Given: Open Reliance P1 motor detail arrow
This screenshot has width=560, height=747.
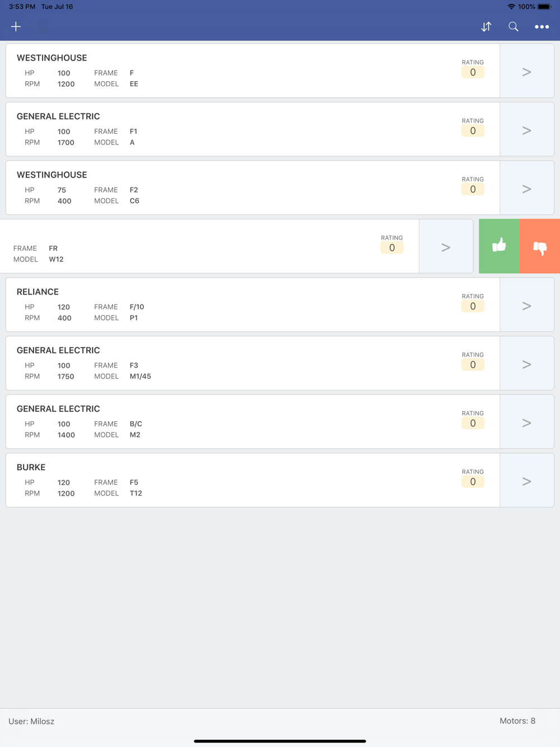Looking at the screenshot, I should click(526, 305).
